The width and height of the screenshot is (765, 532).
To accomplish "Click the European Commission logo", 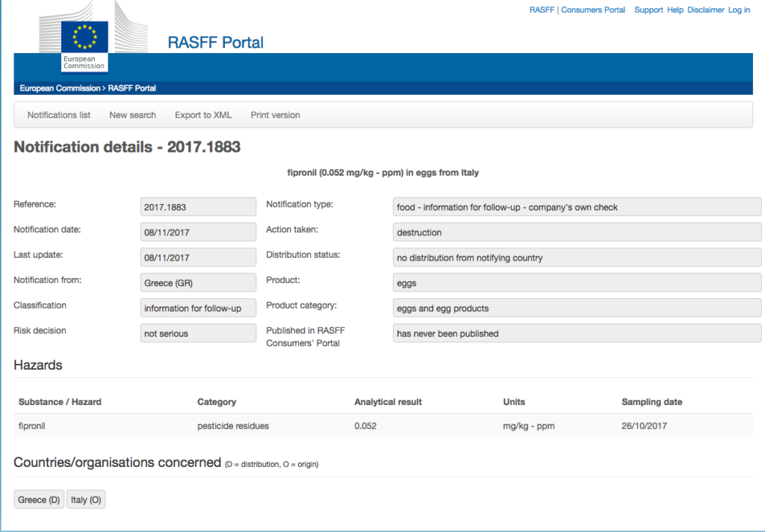I will 84,45.
